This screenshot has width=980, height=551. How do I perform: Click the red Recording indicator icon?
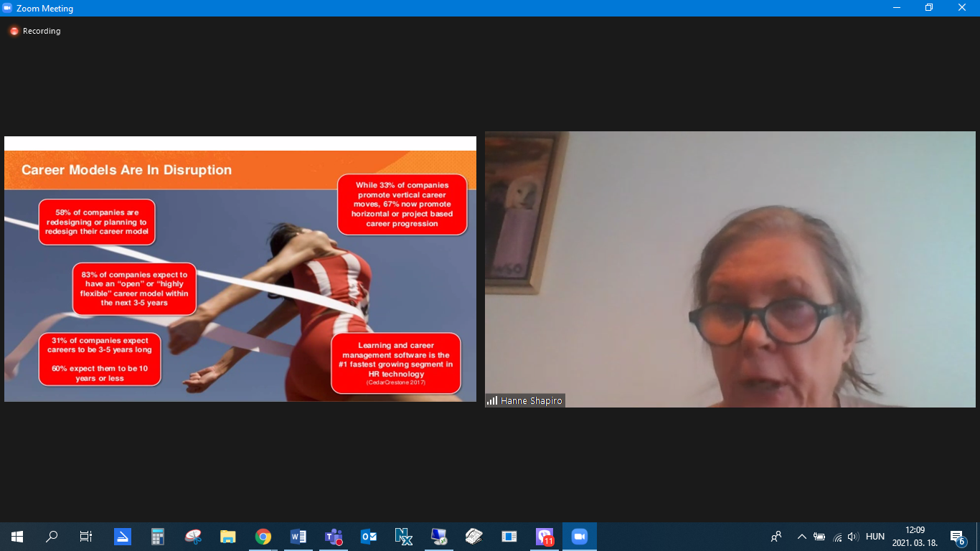(x=14, y=31)
